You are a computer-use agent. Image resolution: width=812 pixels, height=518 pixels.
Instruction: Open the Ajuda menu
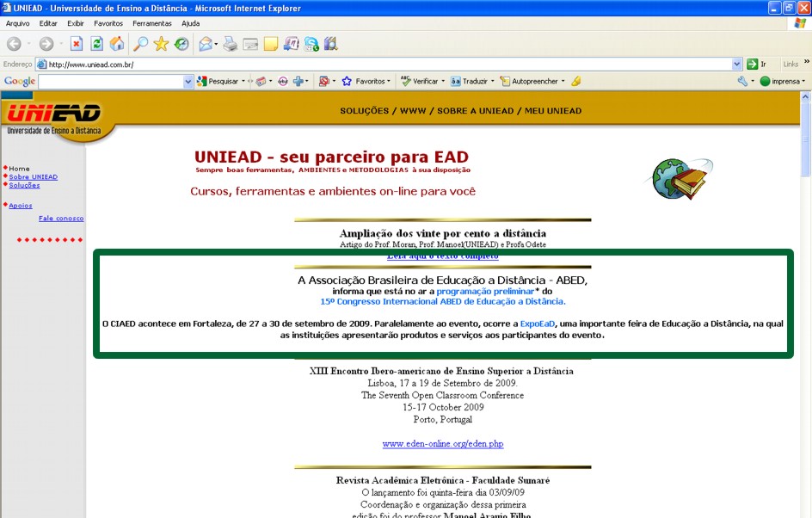coord(191,23)
